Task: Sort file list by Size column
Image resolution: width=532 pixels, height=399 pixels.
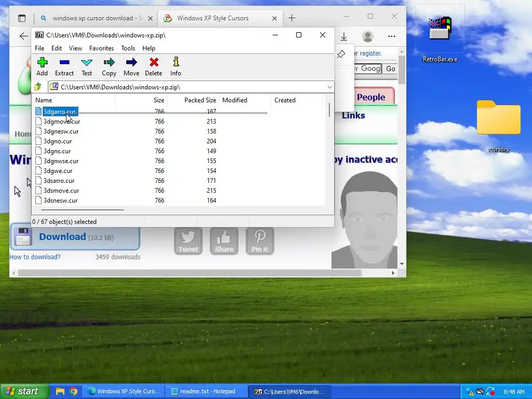Action: [141, 100]
